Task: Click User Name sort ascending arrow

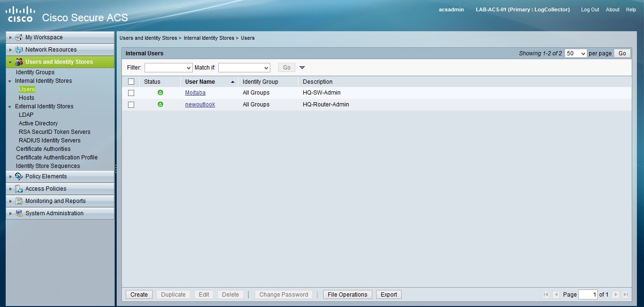Action: (232, 82)
